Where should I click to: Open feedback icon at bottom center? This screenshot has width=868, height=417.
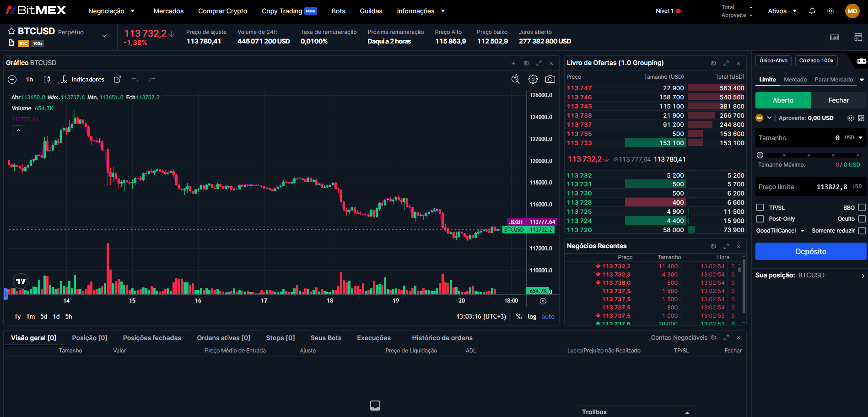coord(375,406)
